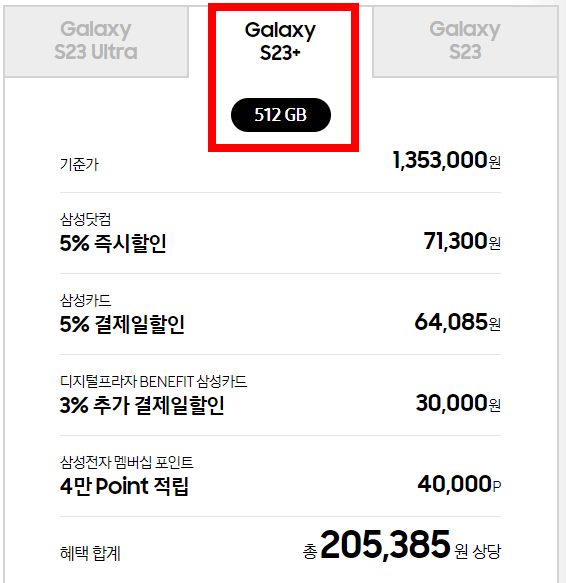Image resolution: width=566 pixels, height=583 pixels.
Task: Click the 3% 추가 결제일할인 heading
Action: (142, 405)
